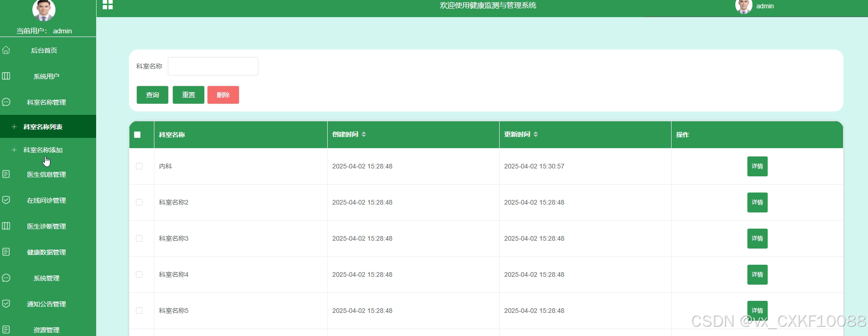Open 详情 for the 科室名称2 row
The image size is (868, 336).
click(757, 202)
